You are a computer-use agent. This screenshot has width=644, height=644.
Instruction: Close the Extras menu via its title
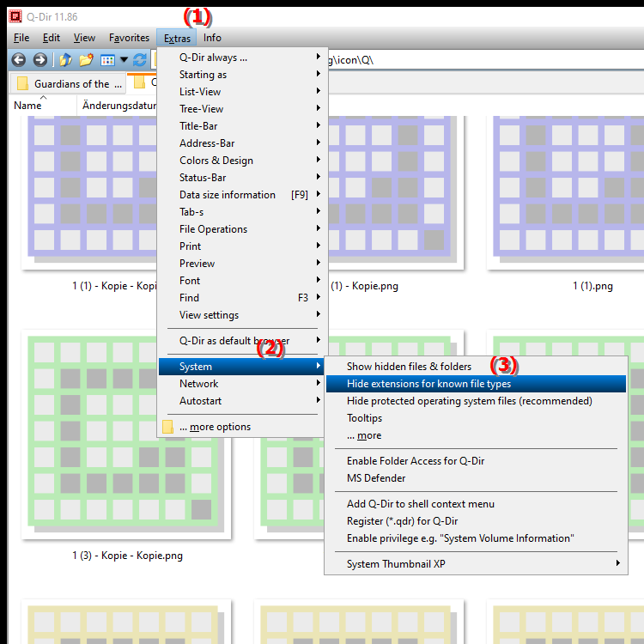coord(177,38)
